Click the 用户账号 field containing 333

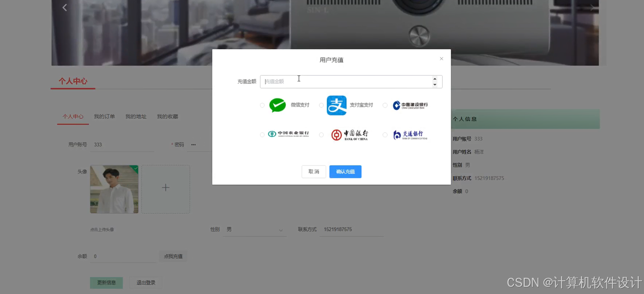[x=122, y=145]
